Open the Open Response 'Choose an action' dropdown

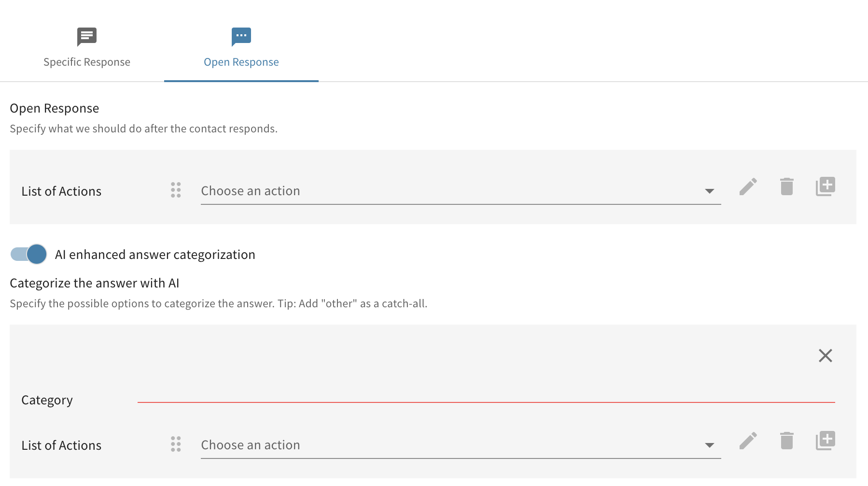(x=449, y=191)
